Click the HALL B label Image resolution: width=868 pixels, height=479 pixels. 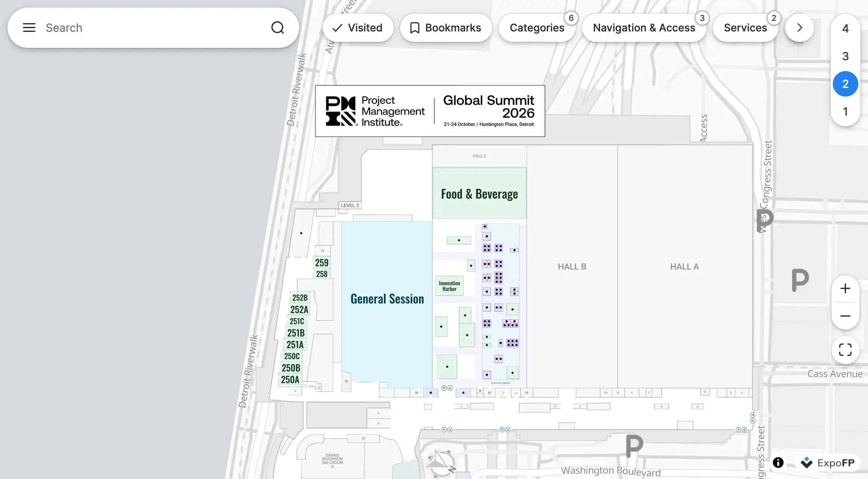[x=572, y=266]
